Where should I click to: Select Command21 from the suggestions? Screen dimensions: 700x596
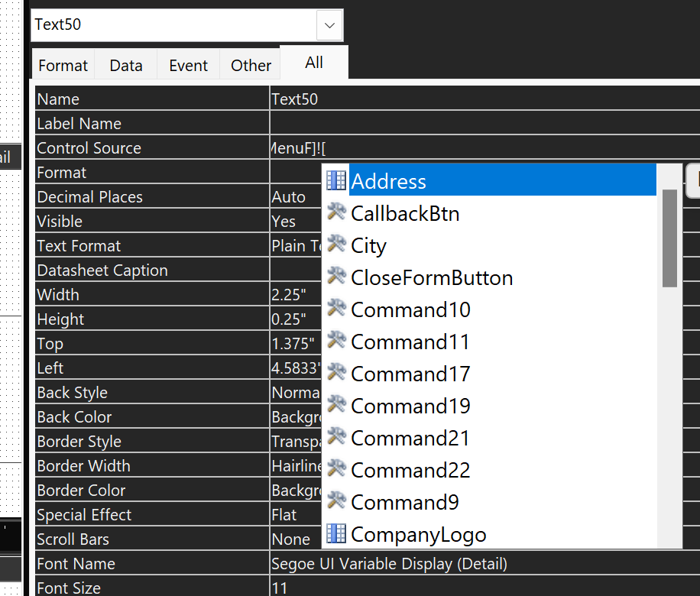pos(410,438)
